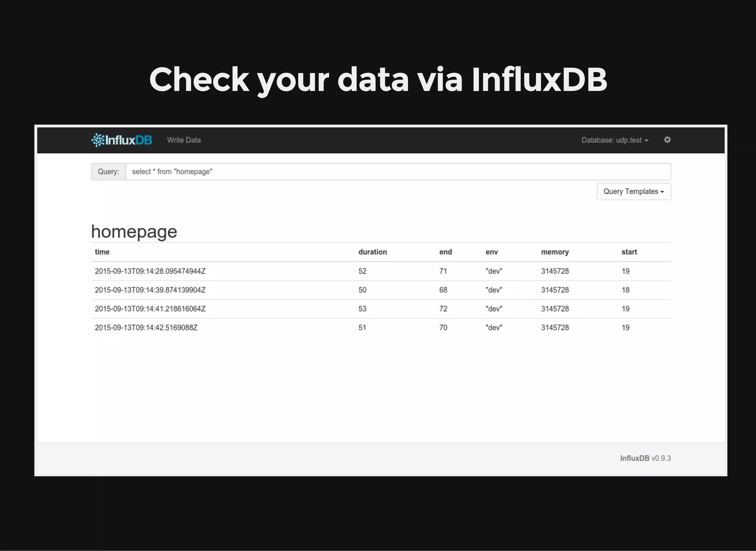Open the settings gear icon
The width and height of the screenshot is (756, 551).
[x=667, y=140]
